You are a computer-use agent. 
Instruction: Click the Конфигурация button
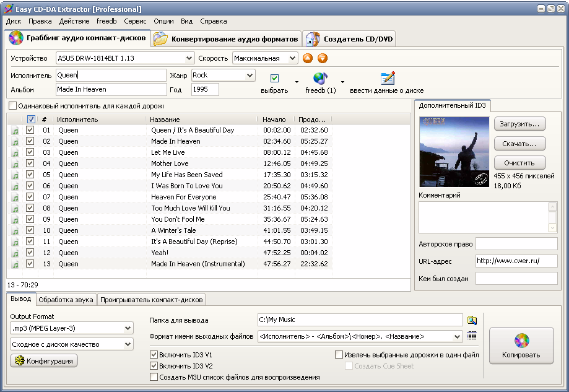[x=44, y=361]
